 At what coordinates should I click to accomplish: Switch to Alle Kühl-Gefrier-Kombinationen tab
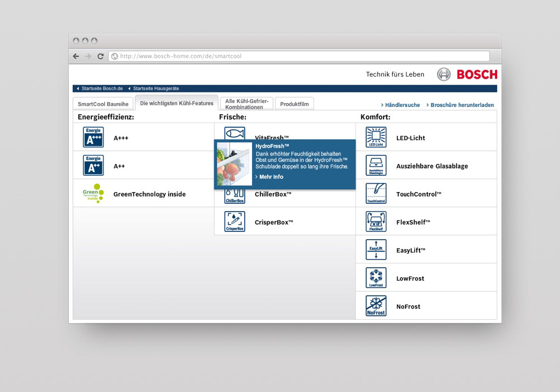(247, 104)
